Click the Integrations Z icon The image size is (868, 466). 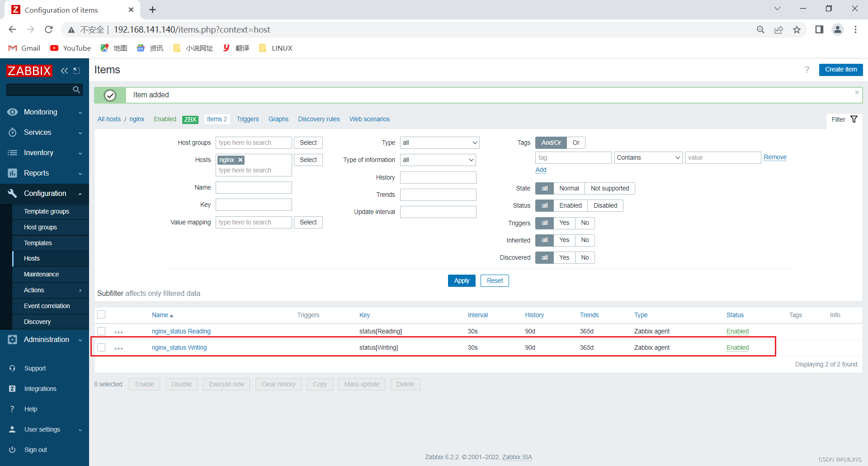pyautogui.click(x=12, y=389)
